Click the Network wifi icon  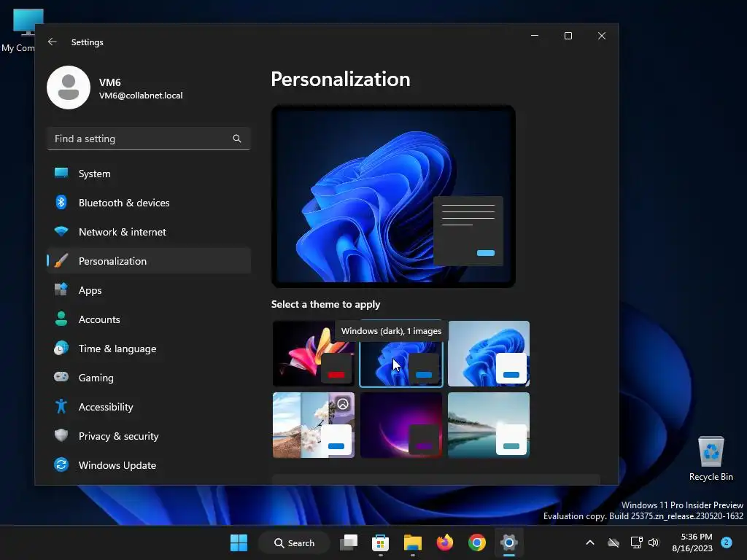61,231
